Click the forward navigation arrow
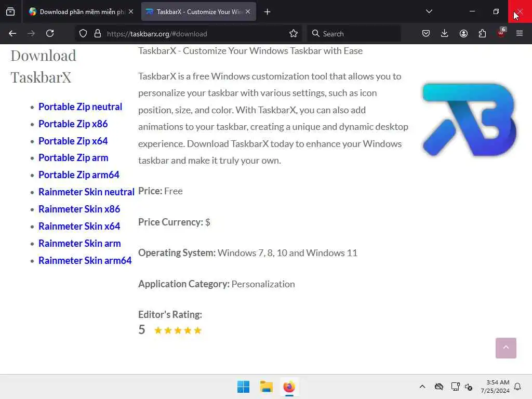 tap(31, 33)
